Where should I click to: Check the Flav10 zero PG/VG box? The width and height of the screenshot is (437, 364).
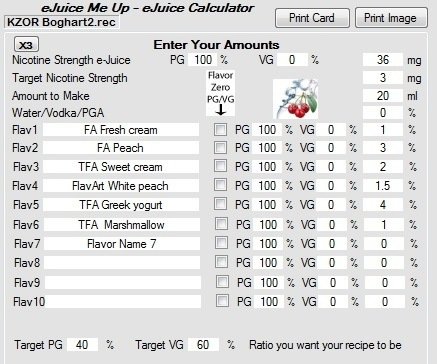(x=222, y=301)
